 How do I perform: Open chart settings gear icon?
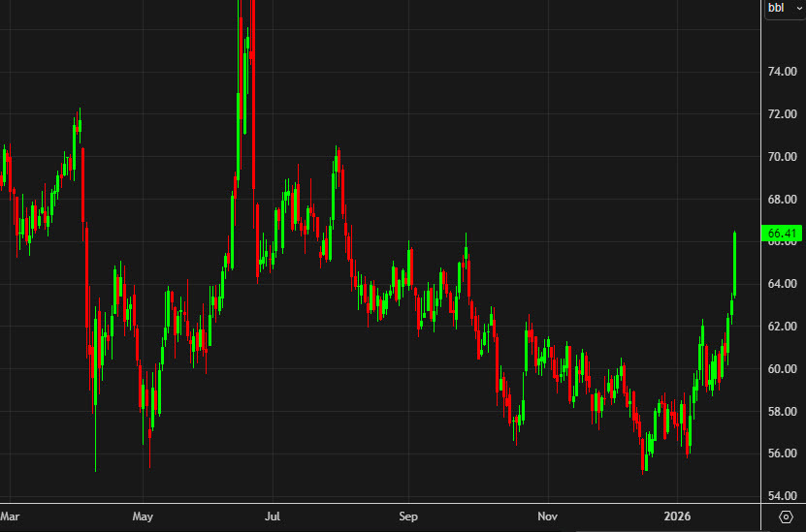(786, 516)
